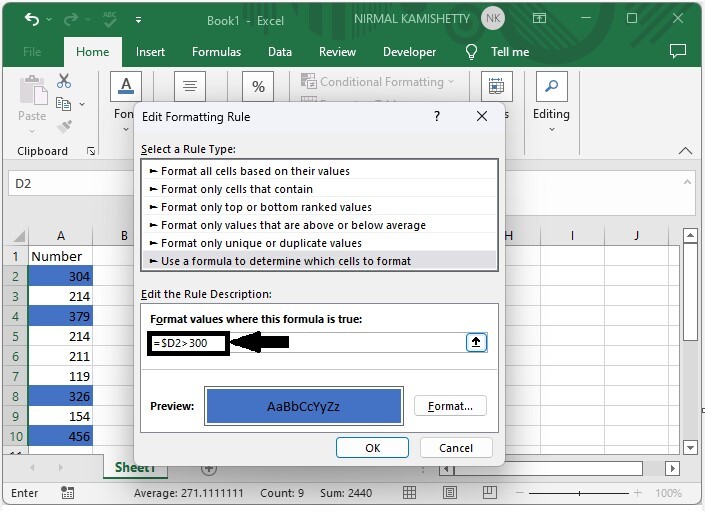705x511 pixels.
Task: Expand the Editing group chevron
Action: pyautogui.click(x=552, y=129)
